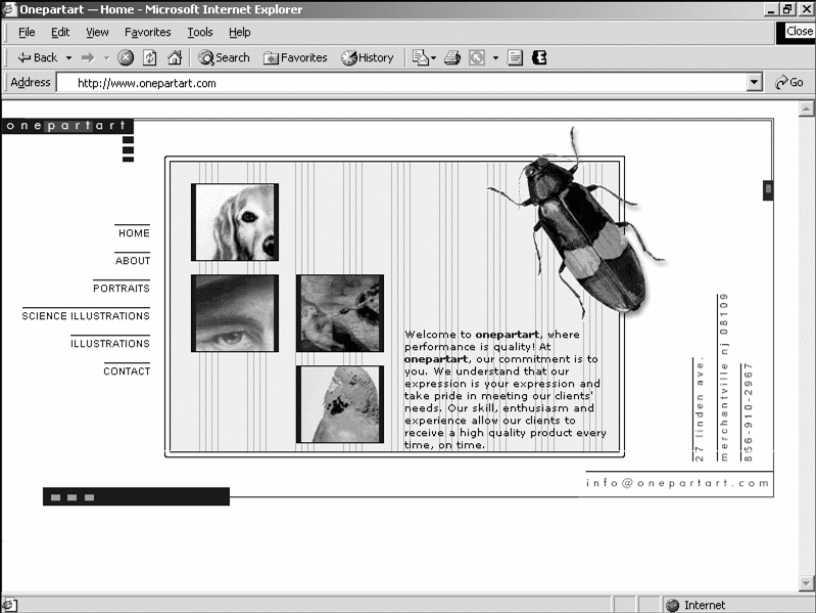816x613 pixels.
Task: Expand the Back button history arrow
Action: coord(69,58)
